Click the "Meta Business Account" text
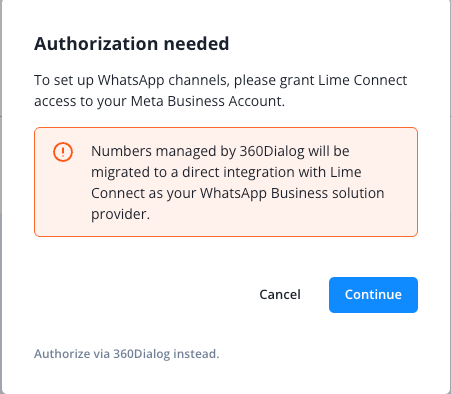This screenshot has height=394, width=451. (208, 101)
